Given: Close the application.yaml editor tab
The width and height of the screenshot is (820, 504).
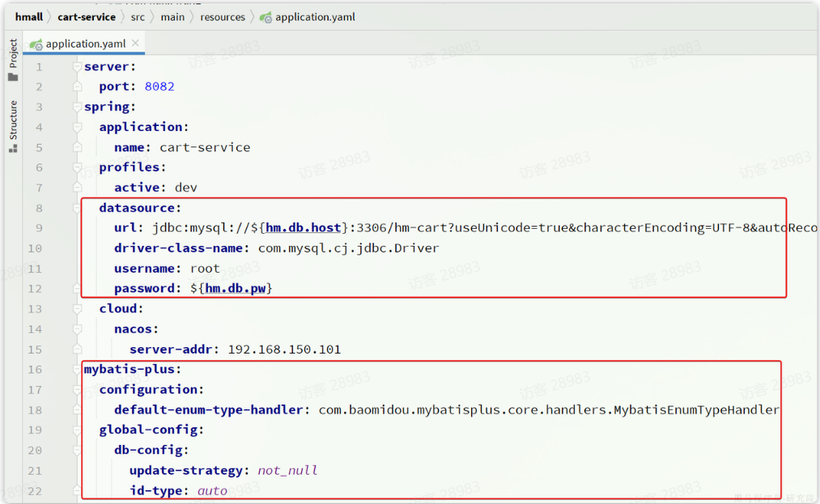Looking at the screenshot, I should coord(135,43).
